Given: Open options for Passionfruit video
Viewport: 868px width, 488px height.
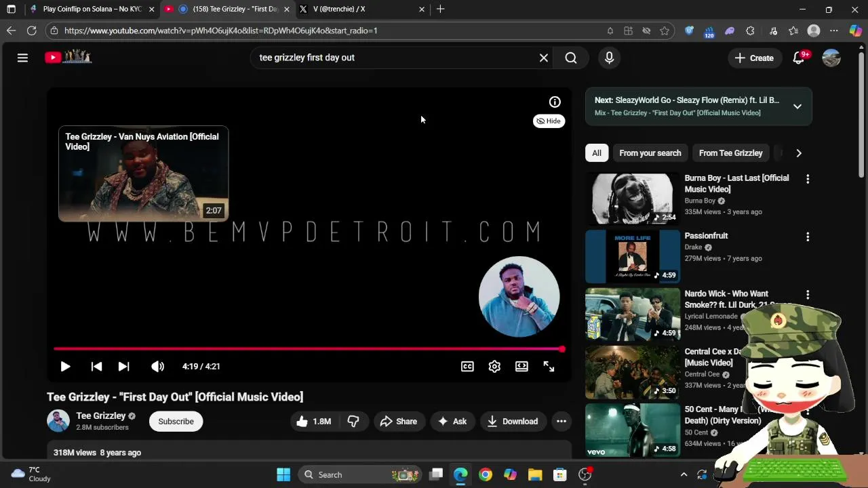Looking at the screenshot, I should 808,237.
